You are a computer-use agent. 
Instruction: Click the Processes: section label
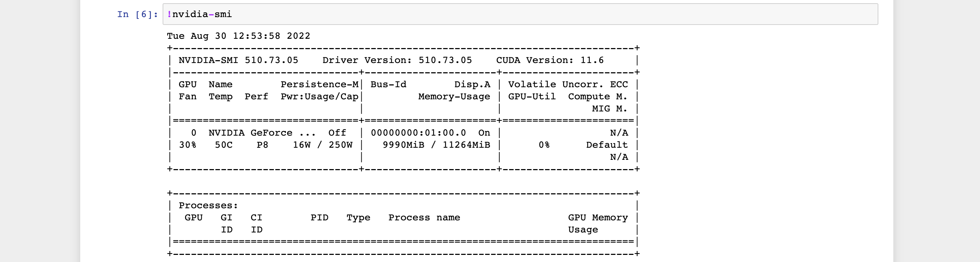point(209,206)
